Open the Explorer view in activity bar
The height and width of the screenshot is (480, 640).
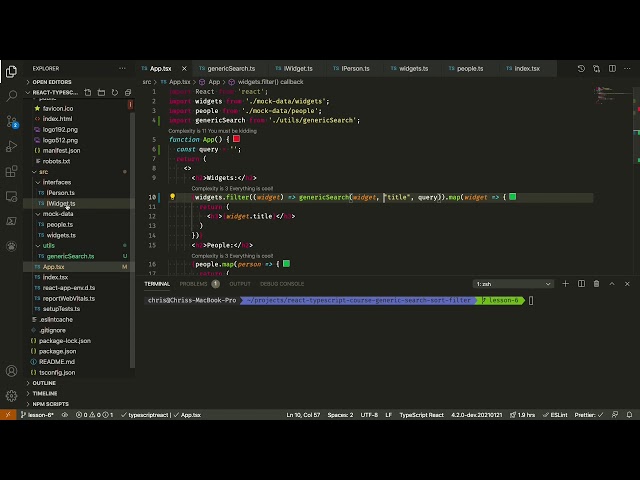tap(11, 72)
